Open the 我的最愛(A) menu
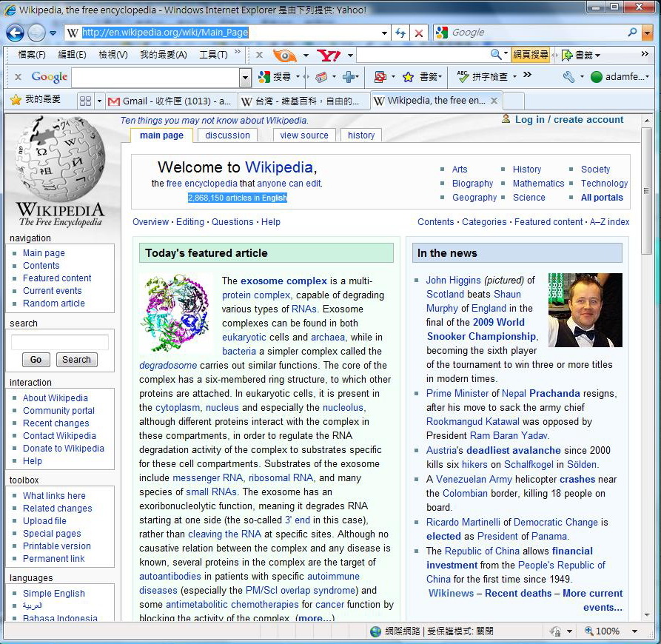Image resolution: width=661 pixels, height=644 pixels. (x=163, y=54)
